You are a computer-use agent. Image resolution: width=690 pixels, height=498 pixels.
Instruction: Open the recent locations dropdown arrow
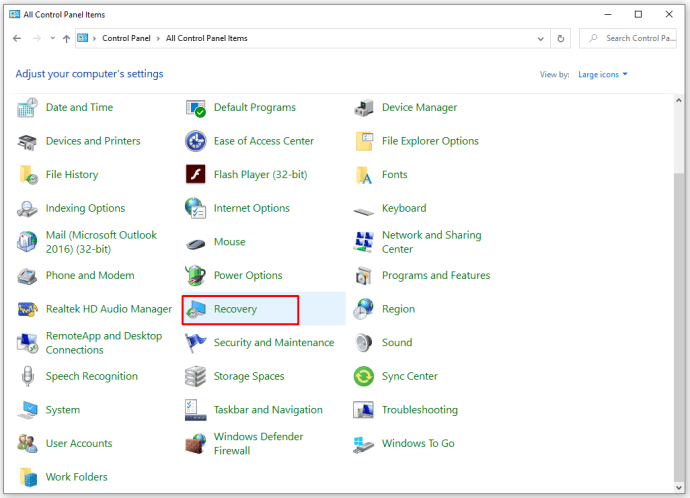pyautogui.click(x=52, y=38)
